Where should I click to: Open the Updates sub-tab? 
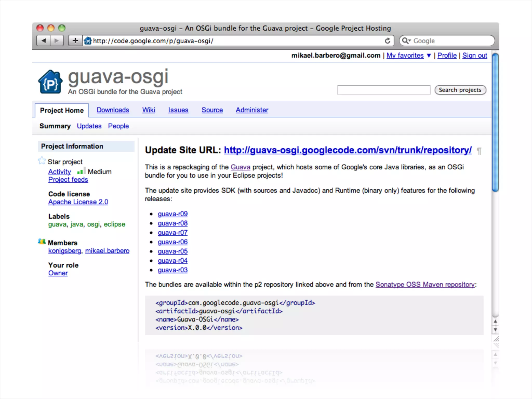tap(89, 126)
